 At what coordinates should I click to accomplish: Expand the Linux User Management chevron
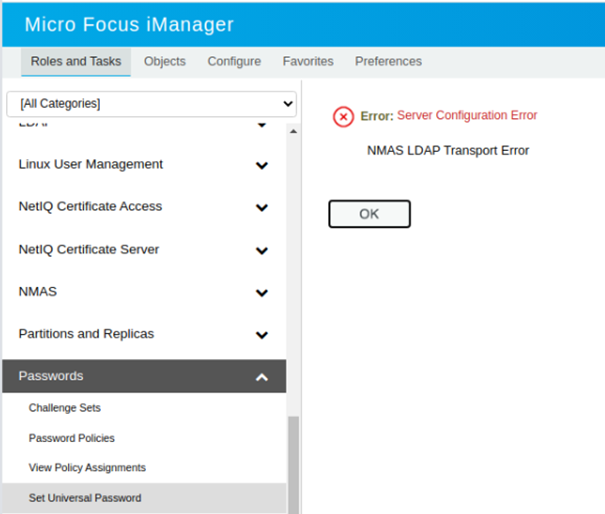coord(262,165)
